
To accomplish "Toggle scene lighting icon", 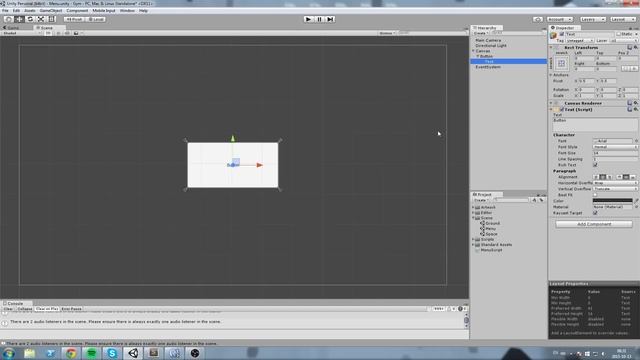I will (x=58, y=33).
